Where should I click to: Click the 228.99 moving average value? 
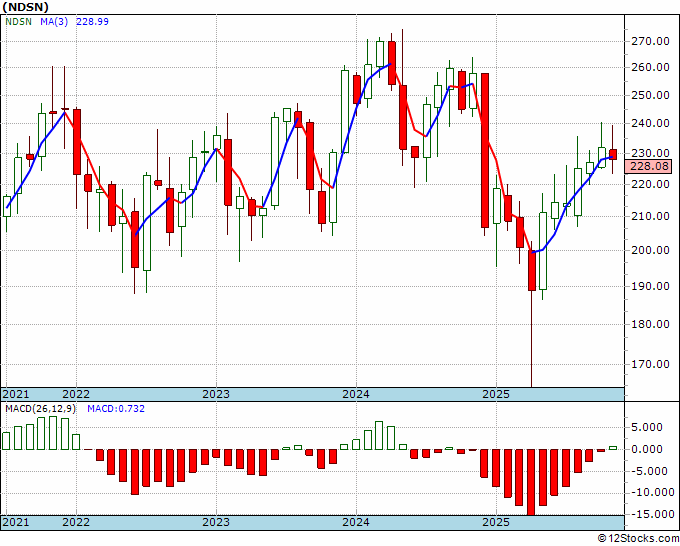[x=92, y=22]
